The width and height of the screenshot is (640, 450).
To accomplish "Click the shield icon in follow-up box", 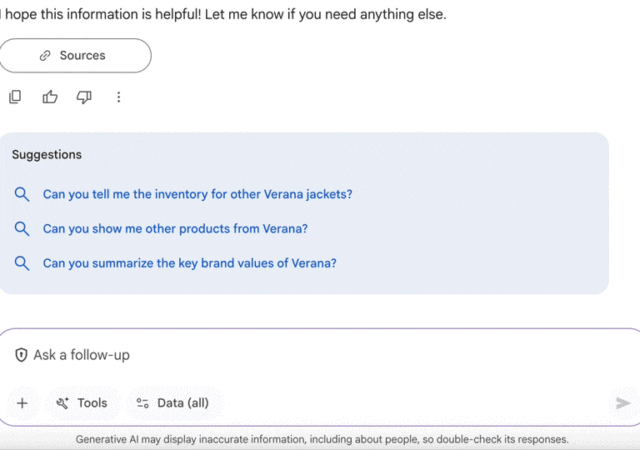I will point(21,355).
